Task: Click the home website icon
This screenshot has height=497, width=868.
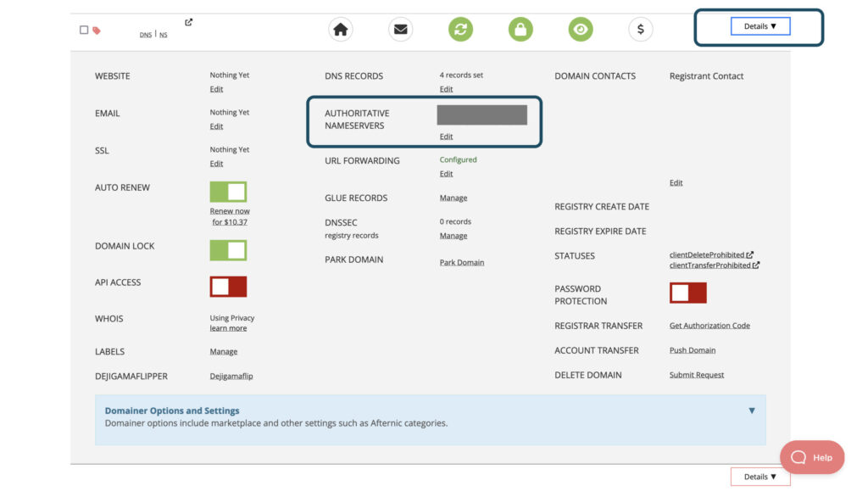Action: click(x=341, y=30)
